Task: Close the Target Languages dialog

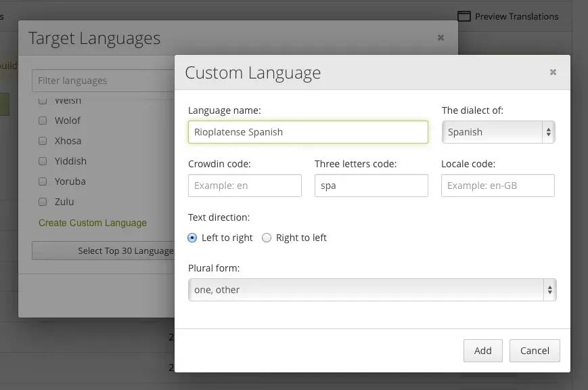Action: point(440,37)
